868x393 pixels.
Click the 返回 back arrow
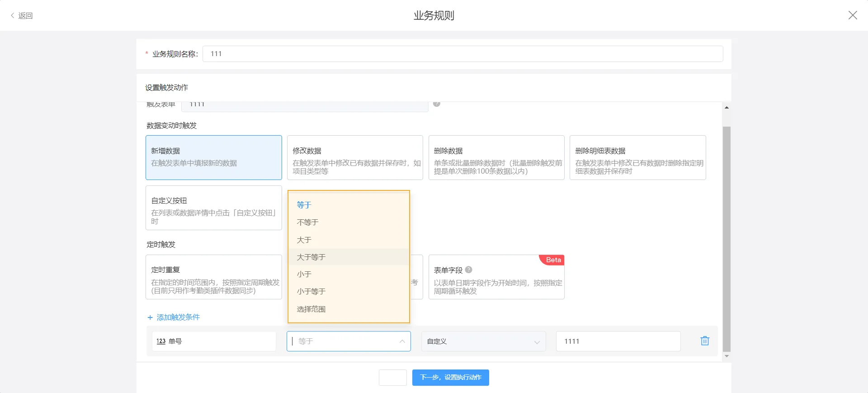[x=13, y=16]
